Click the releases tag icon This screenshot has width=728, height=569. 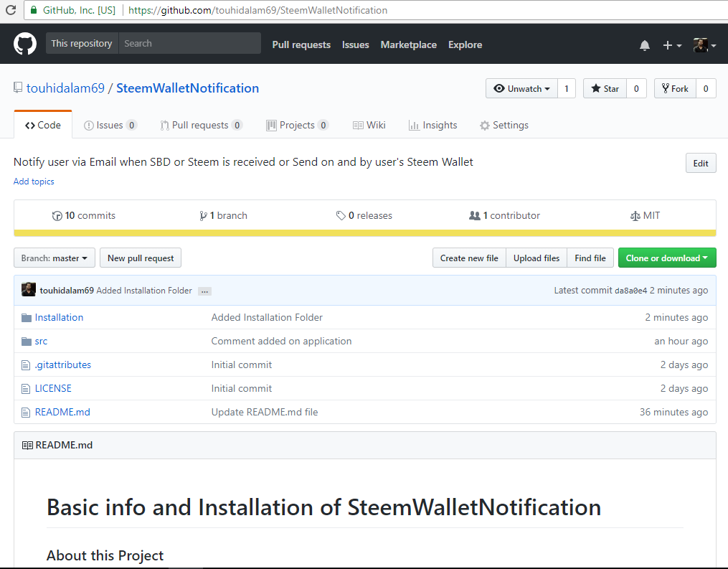[341, 215]
